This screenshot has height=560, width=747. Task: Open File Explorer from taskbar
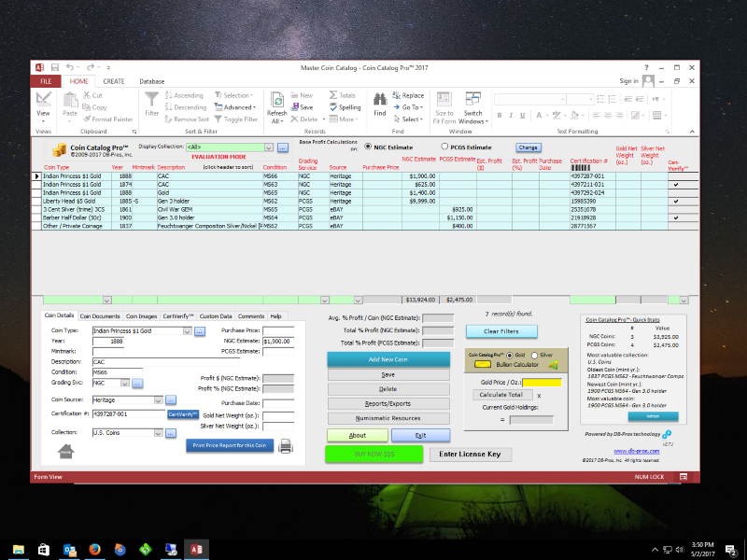[18, 550]
